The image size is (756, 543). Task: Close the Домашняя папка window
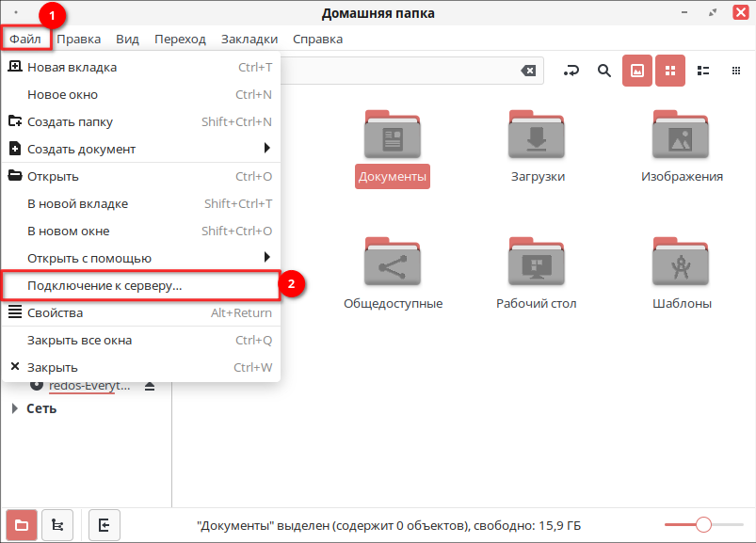tap(741, 12)
